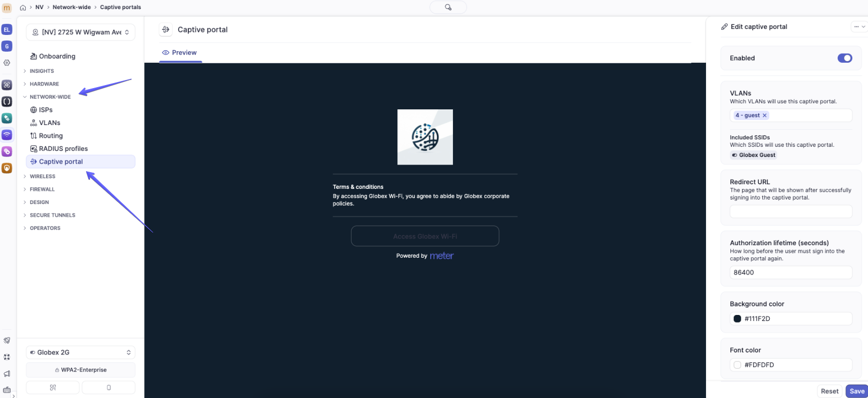Viewport: 868px width, 398px height.
Task: Click the Globex logo image in preview
Action: coord(425,137)
